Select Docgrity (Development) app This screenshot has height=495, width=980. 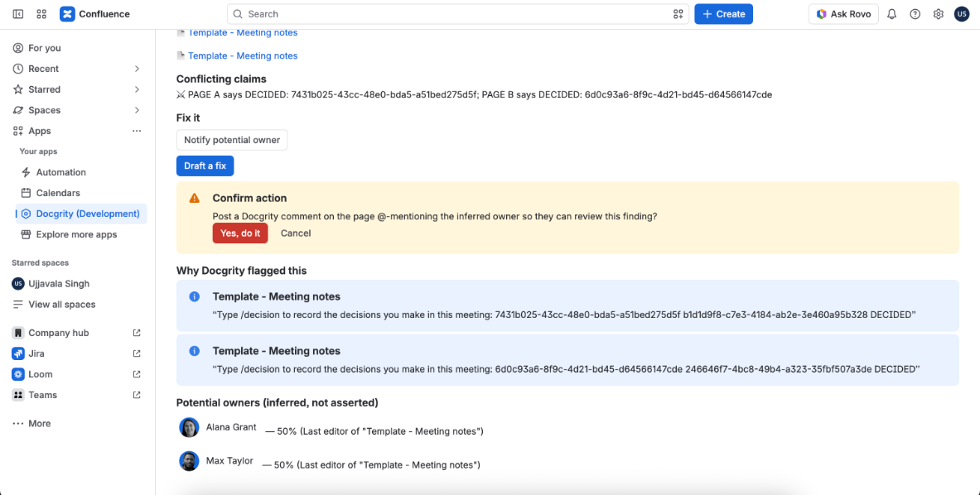[81, 214]
